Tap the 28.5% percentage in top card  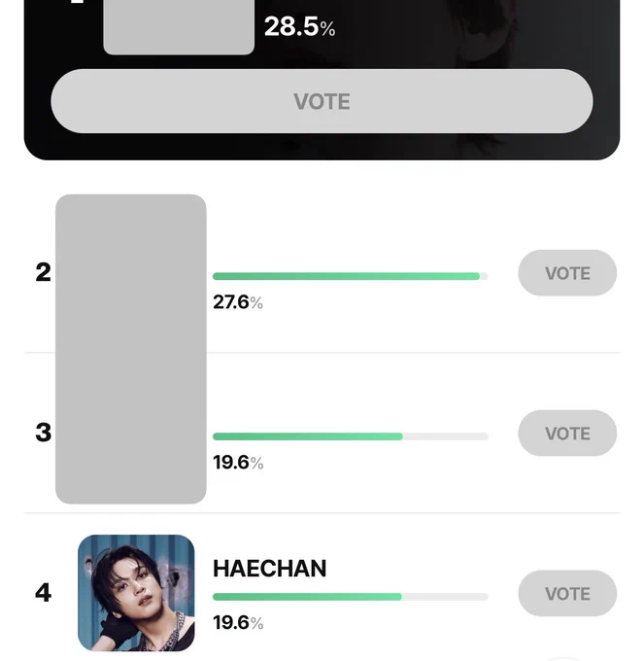299,26
